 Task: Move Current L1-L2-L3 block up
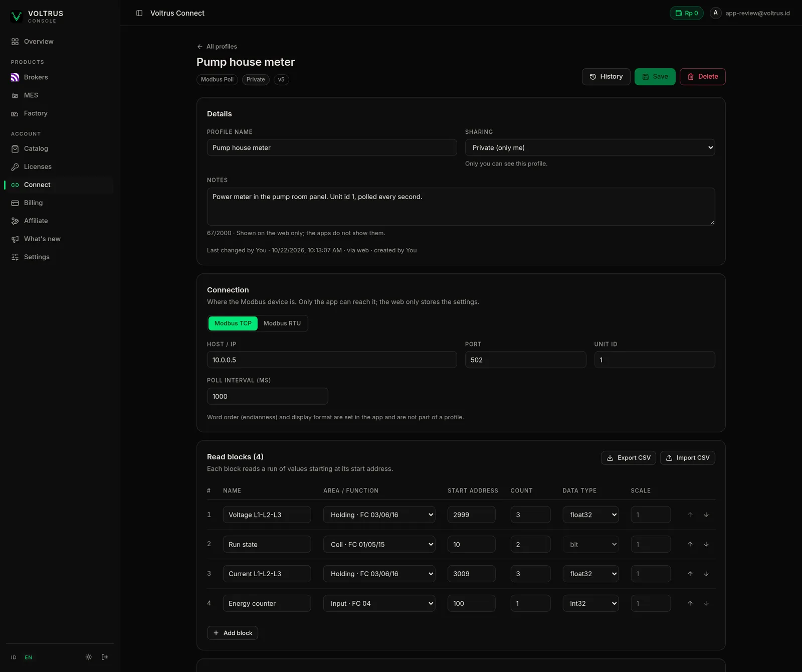pyautogui.click(x=690, y=574)
